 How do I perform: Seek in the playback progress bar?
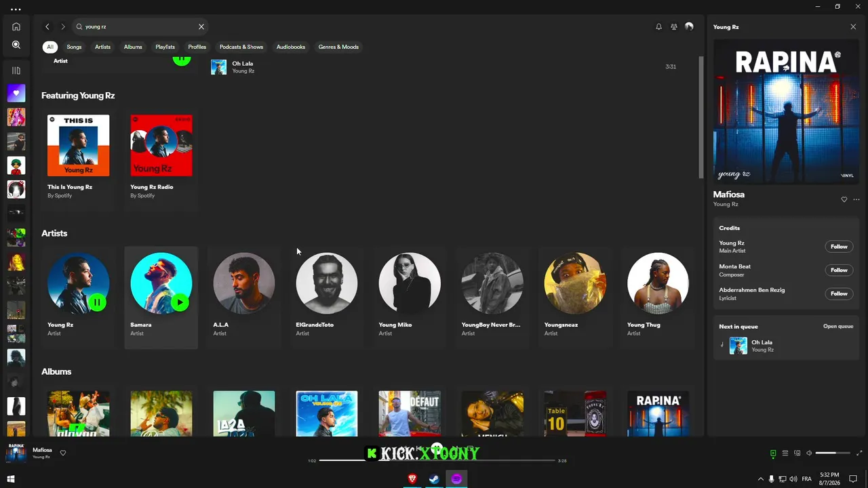click(437, 460)
